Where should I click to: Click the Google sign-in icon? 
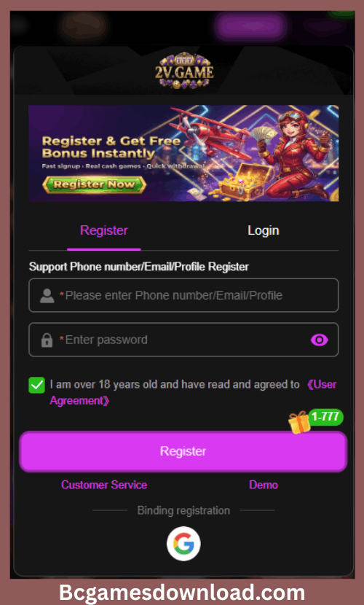[x=183, y=543]
